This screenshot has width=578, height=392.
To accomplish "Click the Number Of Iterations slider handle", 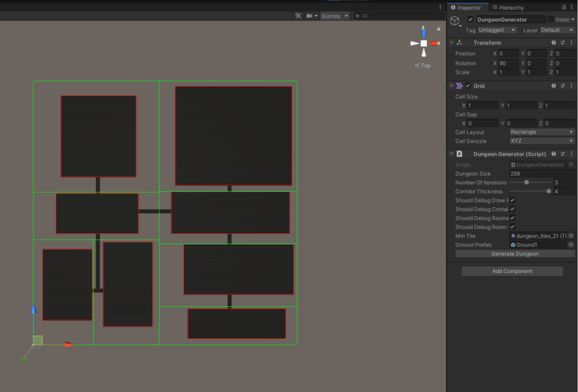I will pos(526,182).
